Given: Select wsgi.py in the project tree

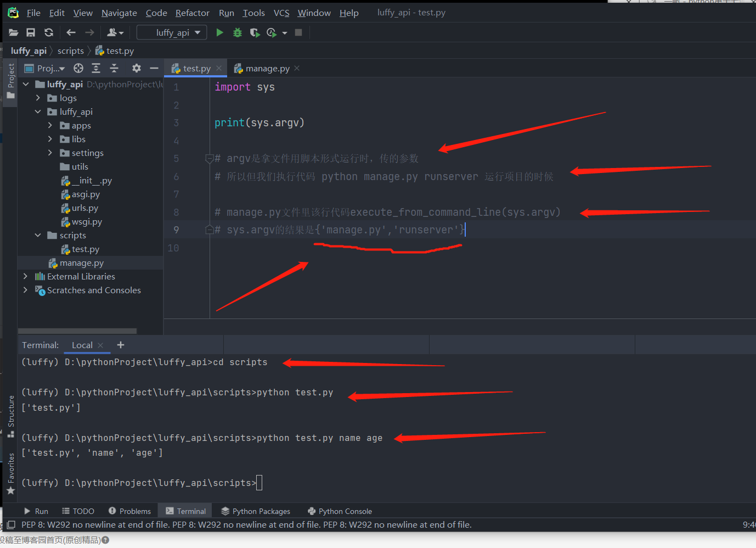Looking at the screenshot, I should coord(87,222).
